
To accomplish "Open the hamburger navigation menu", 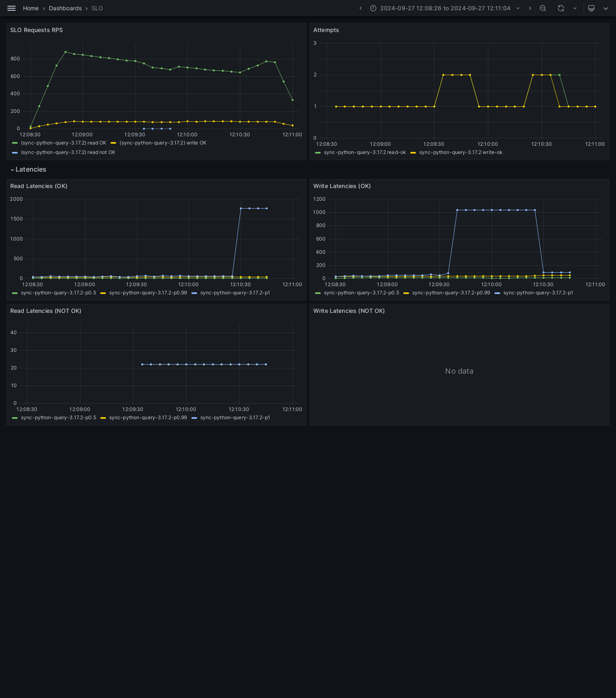I will pos(11,8).
